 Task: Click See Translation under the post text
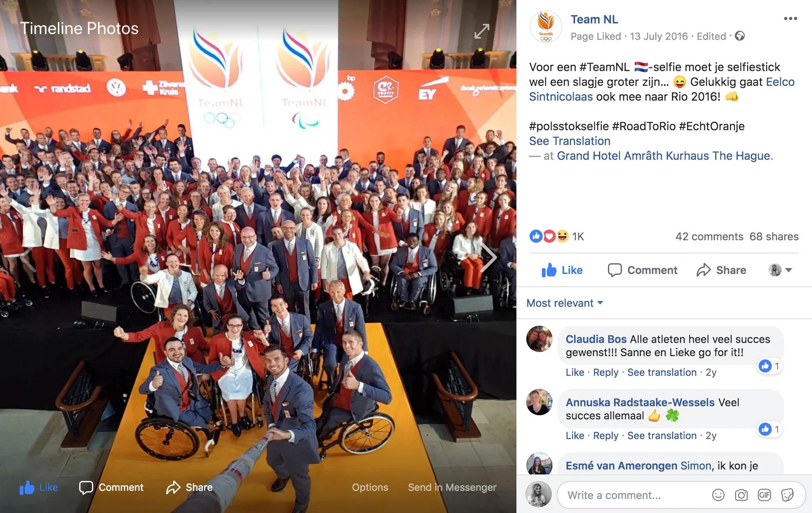pos(569,141)
